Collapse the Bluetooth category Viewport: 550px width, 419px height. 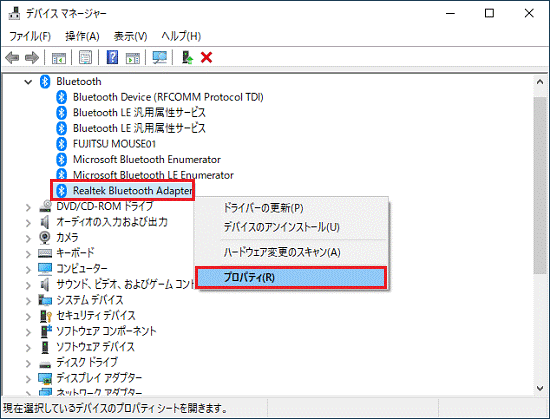28,82
